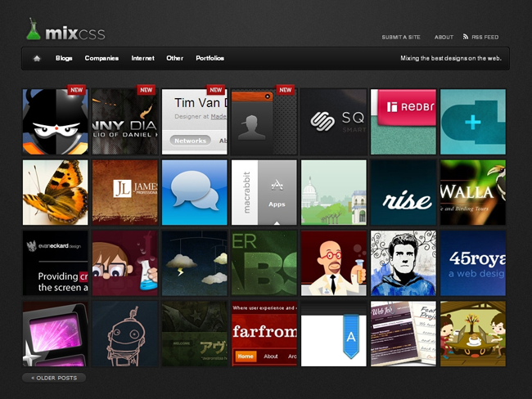Open the Daniel portfolio dark thumbnail
Viewport: 532px width, 399px height.
point(125,122)
